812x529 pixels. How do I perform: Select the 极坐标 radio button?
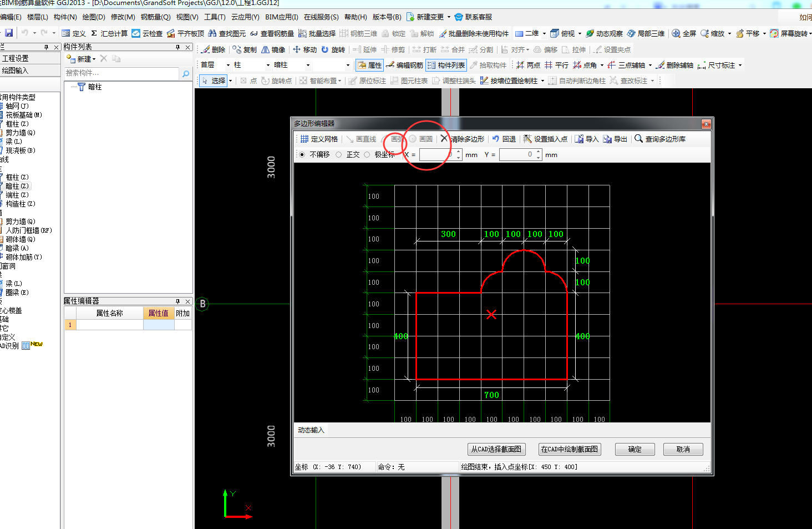click(x=367, y=155)
